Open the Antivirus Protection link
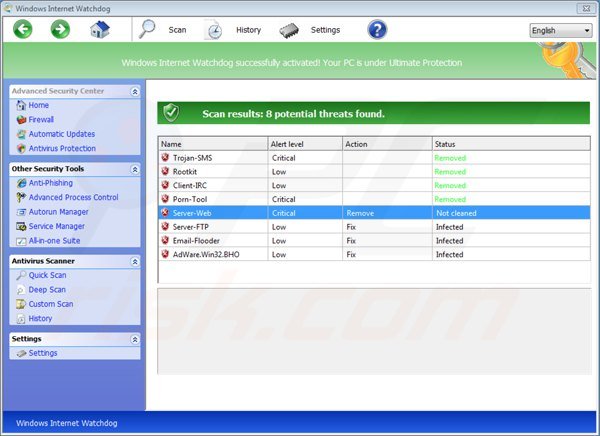600x436 pixels. 62,149
